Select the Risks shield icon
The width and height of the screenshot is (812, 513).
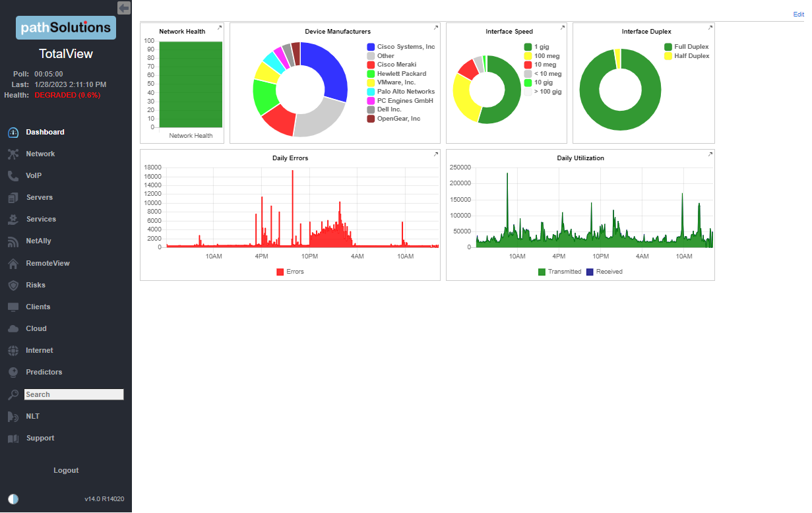point(13,285)
